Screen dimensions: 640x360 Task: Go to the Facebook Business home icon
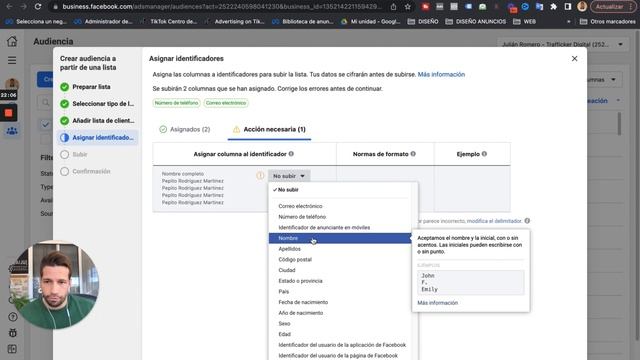point(12,41)
